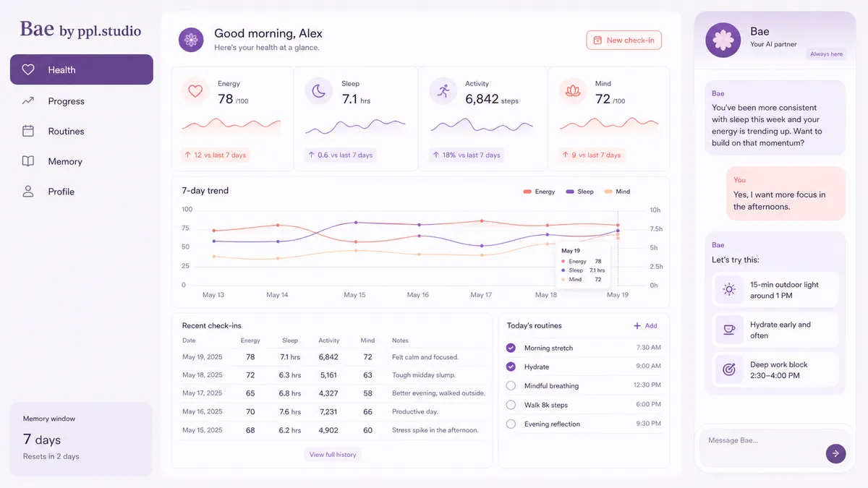Screen dimensions: 868x488
Task: Click the May 17, 2025 check-in row
Action: click(332, 393)
